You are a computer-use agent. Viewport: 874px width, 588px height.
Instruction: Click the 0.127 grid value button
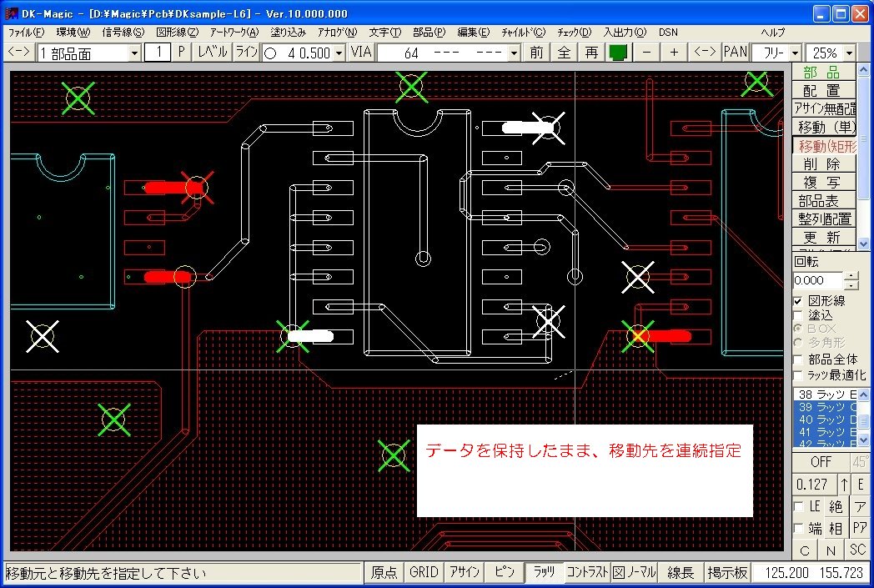[x=815, y=485]
